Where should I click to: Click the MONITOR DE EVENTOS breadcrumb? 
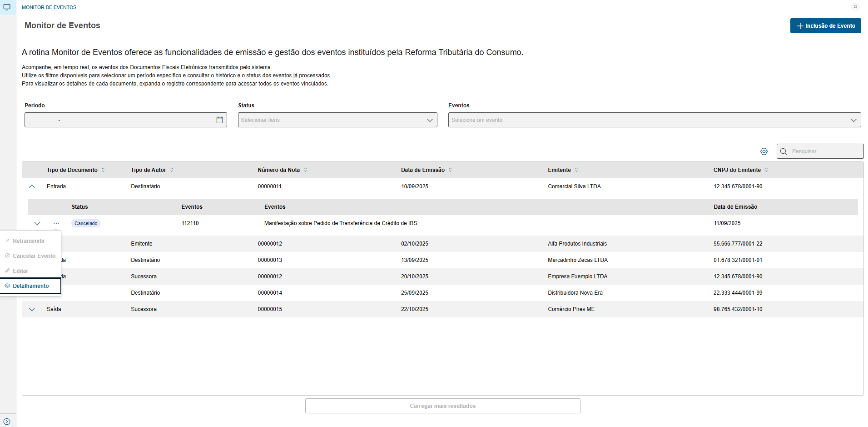[x=49, y=7]
